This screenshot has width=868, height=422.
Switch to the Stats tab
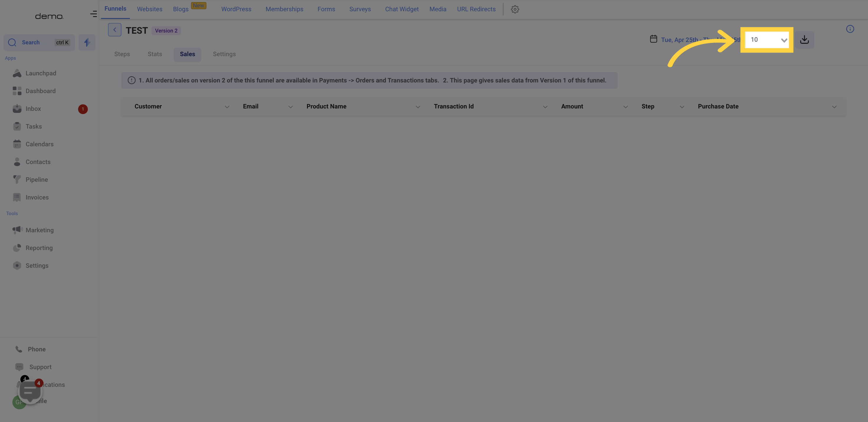154,54
